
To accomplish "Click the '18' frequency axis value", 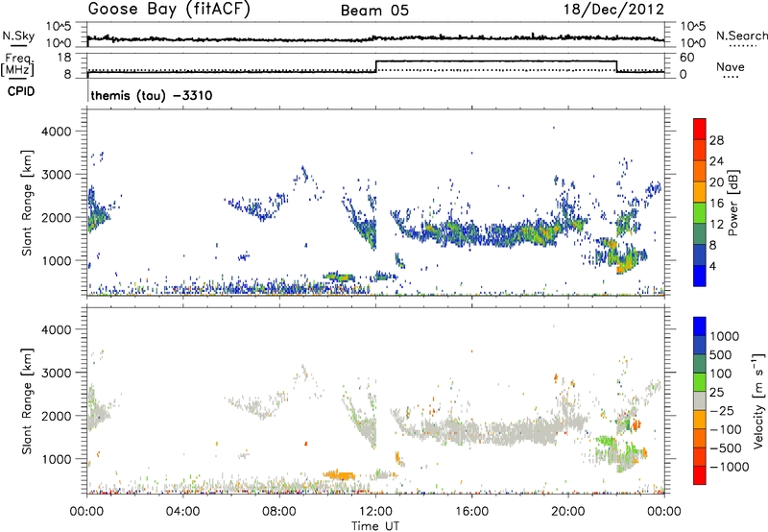I will click(65, 58).
